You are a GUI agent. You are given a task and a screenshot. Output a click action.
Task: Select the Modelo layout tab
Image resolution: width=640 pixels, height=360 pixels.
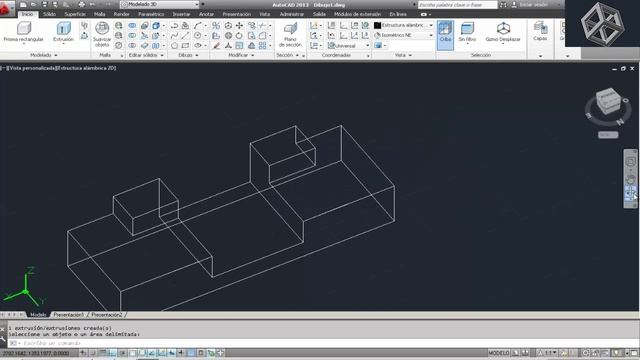(38, 315)
